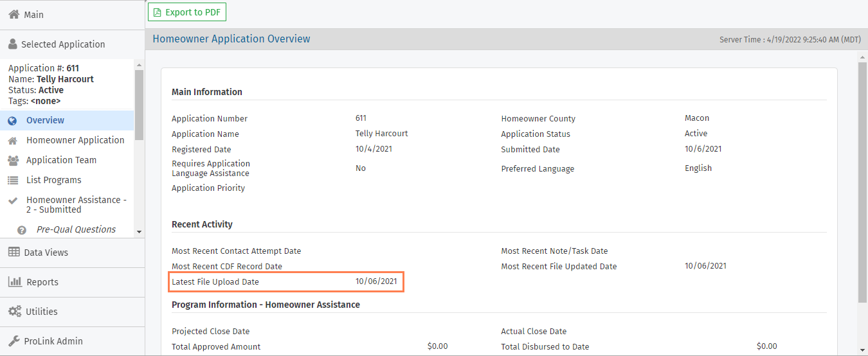This screenshot has width=868, height=356.
Task: Open the Main section
Action: (x=72, y=15)
